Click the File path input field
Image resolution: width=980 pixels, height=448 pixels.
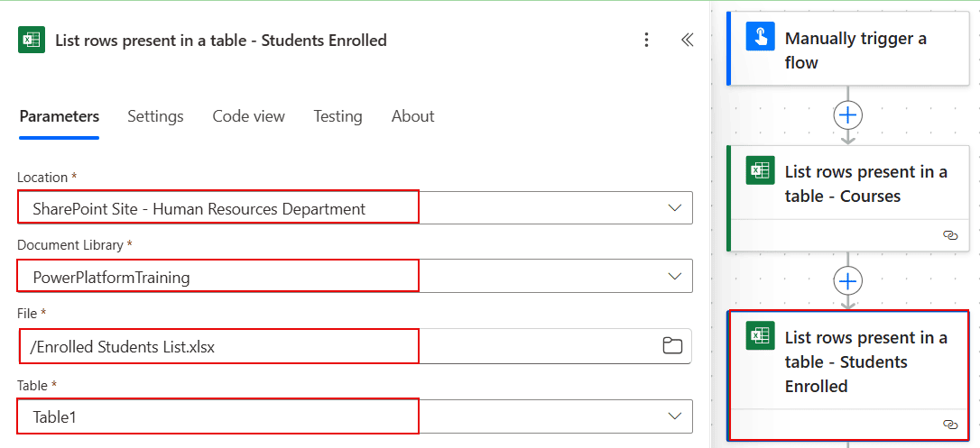click(x=355, y=346)
